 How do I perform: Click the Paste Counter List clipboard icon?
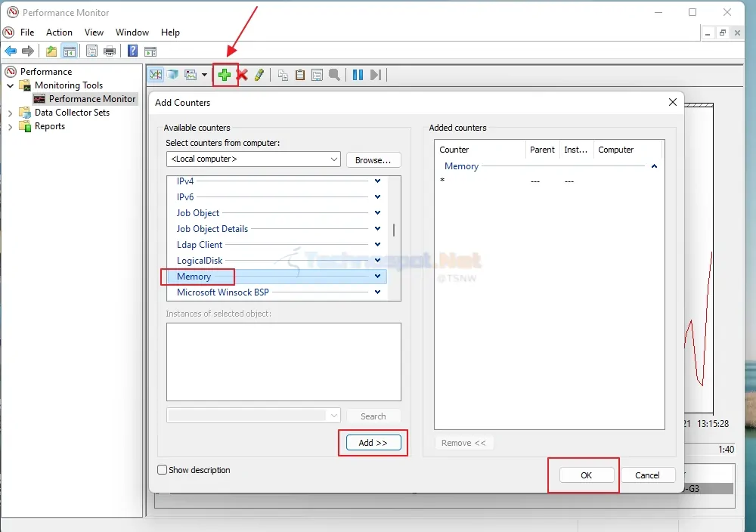(x=300, y=75)
